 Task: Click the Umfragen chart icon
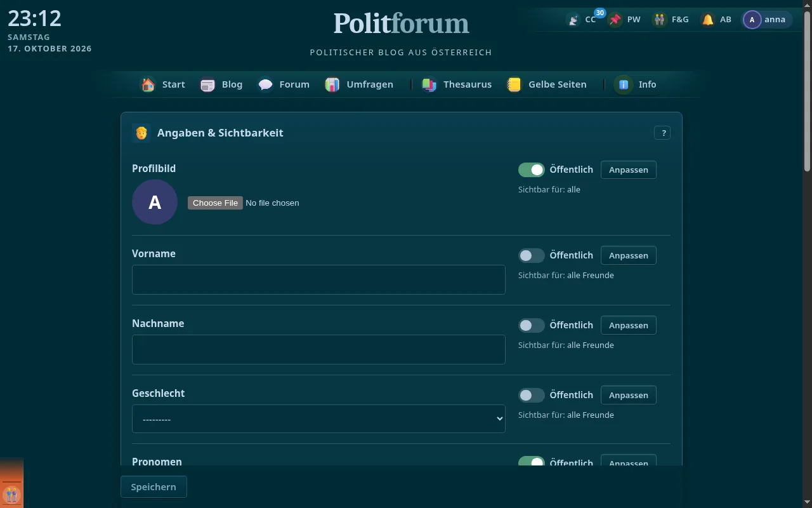tap(332, 84)
